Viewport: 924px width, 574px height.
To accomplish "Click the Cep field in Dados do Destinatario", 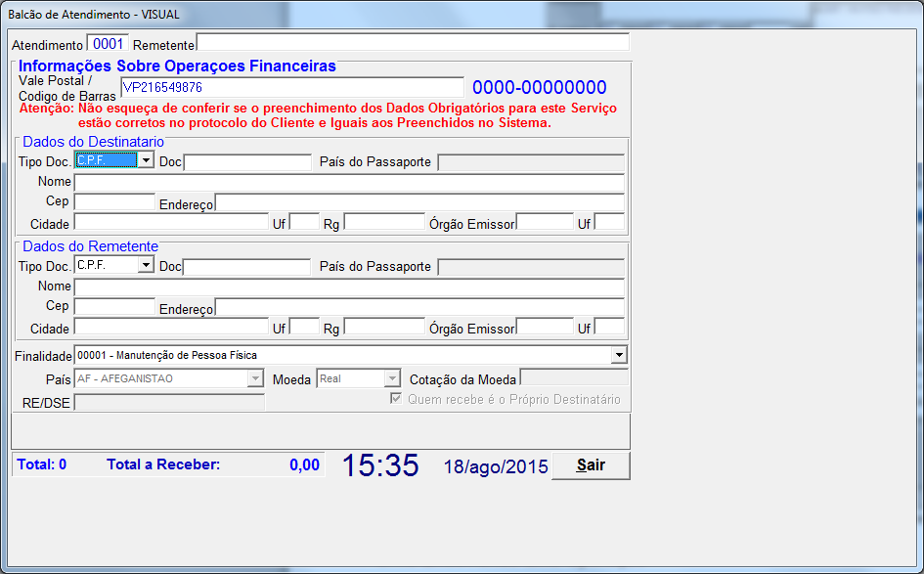I will 114,201.
